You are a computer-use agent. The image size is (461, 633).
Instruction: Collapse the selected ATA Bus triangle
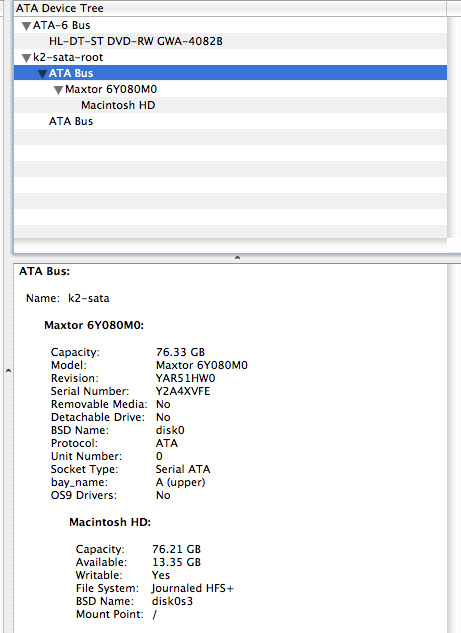click(x=42, y=74)
